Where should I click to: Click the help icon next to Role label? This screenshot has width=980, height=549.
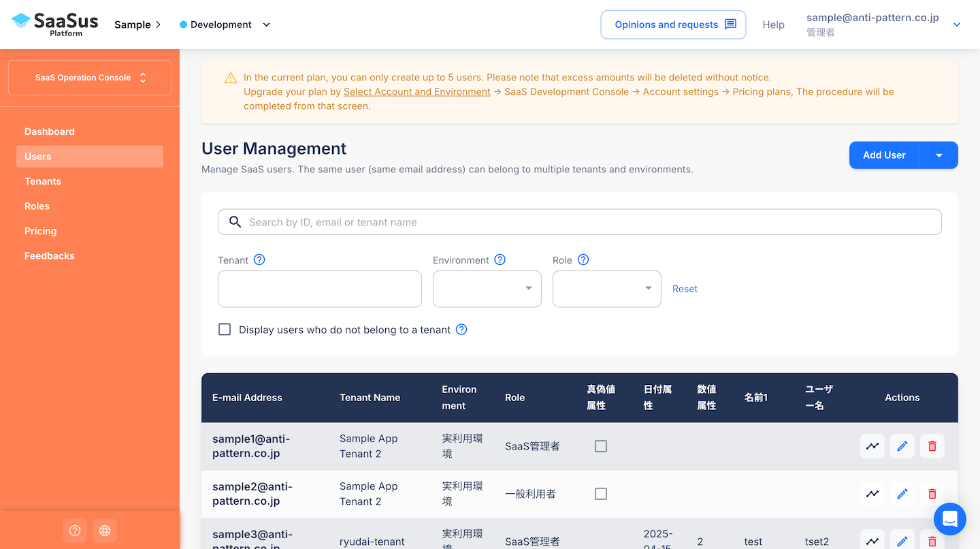pos(583,260)
